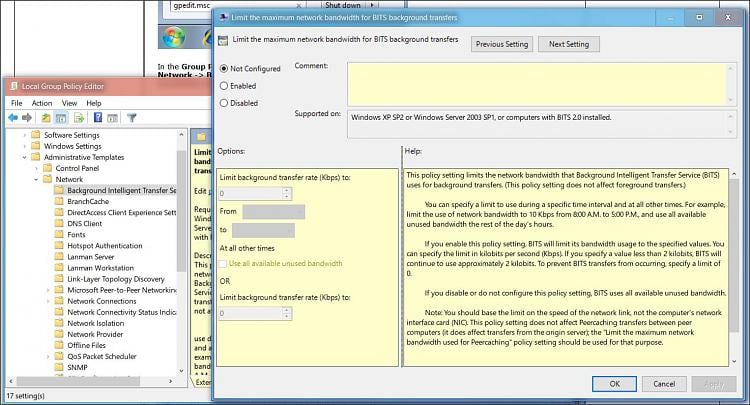Click the Shut down button in background

[x=343, y=5]
